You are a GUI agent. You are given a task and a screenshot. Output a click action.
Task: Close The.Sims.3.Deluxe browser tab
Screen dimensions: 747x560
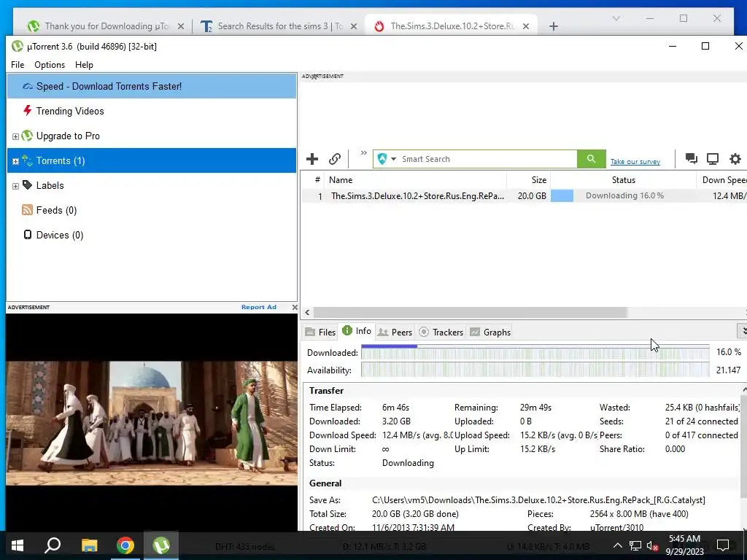click(525, 26)
